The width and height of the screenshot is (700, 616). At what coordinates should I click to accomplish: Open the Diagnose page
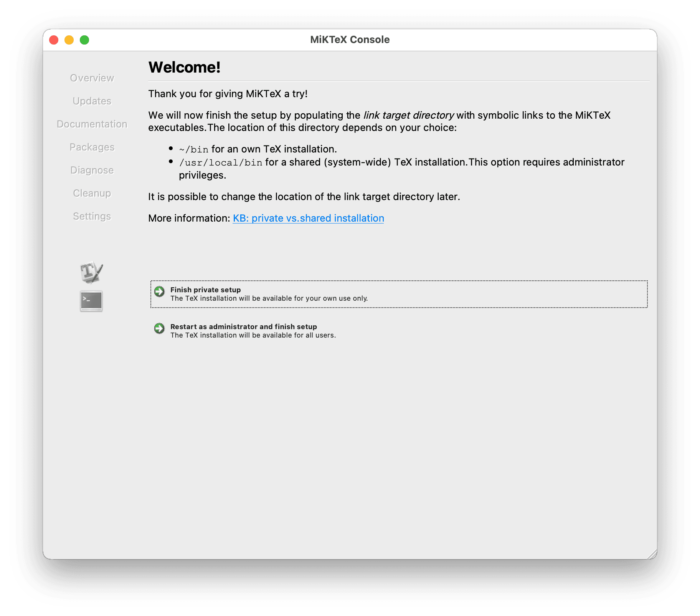click(92, 170)
